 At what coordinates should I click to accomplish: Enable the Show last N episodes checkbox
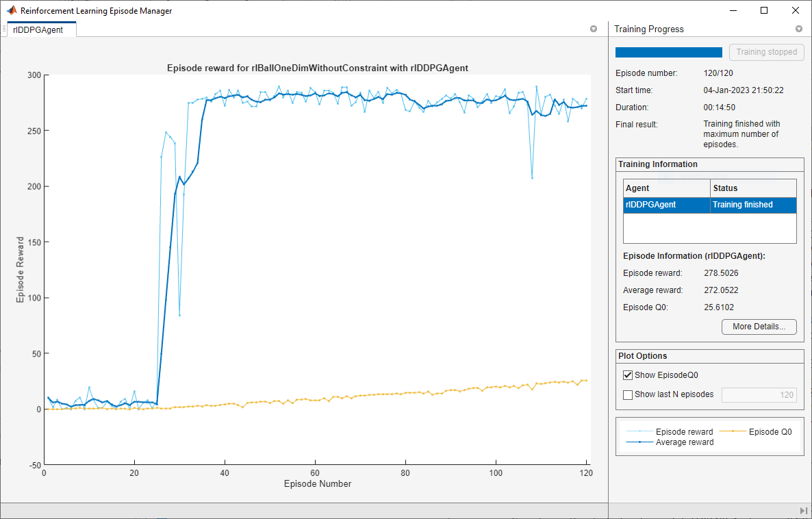pos(628,394)
